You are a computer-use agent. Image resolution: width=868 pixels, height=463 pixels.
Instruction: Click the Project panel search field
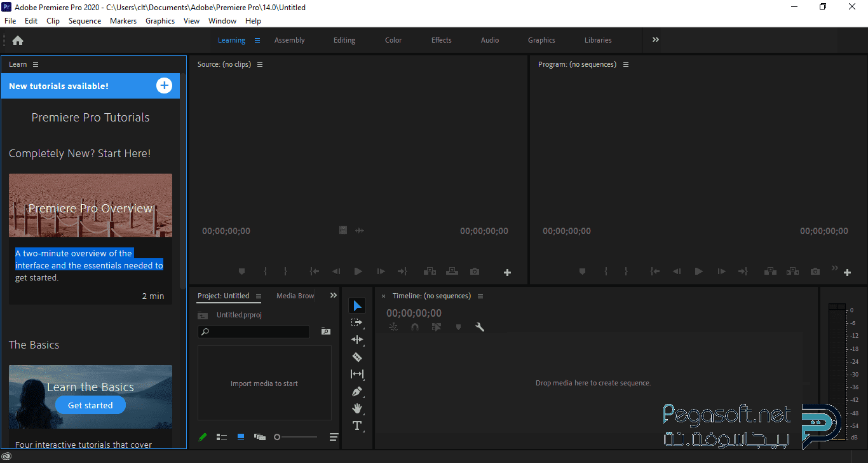coord(254,331)
